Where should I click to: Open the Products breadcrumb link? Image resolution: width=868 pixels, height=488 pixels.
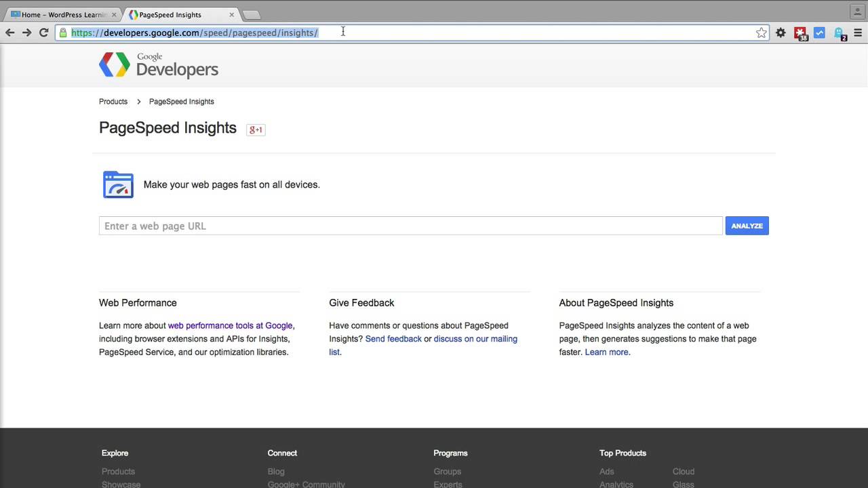coord(113,102)
